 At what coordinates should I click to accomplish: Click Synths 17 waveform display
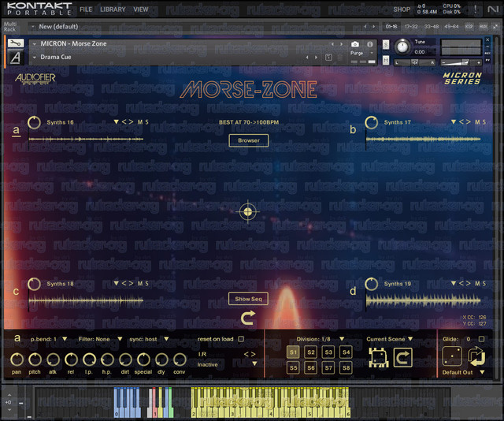(424, 139)
